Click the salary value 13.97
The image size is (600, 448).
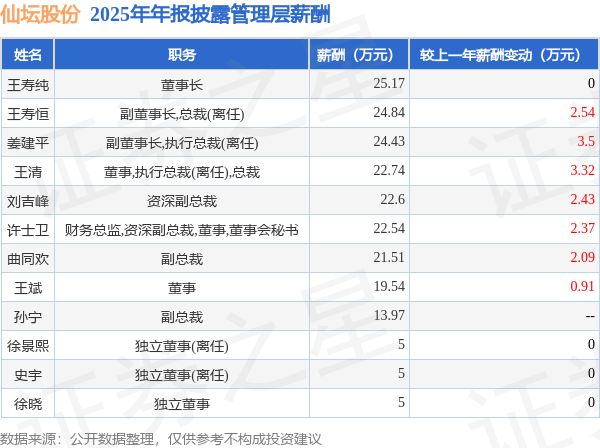(389, 316)
